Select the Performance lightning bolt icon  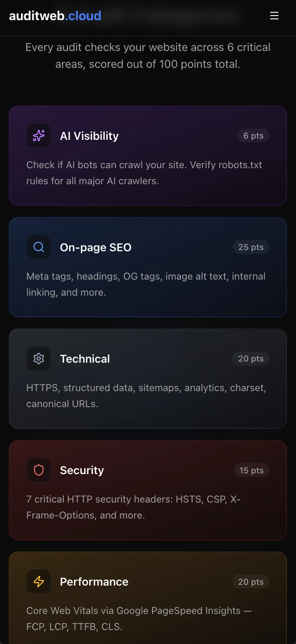pos(38,581)
